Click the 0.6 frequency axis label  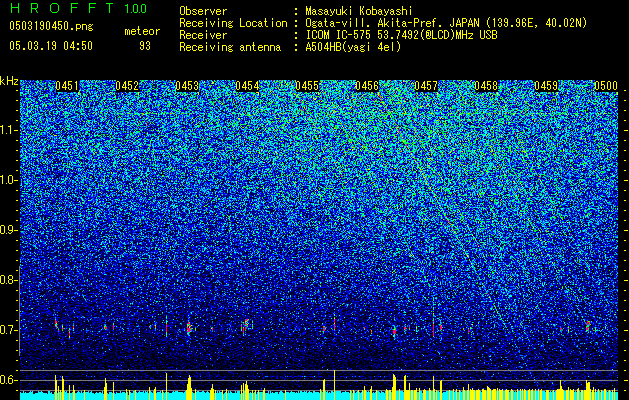pyautogui.click(x=8, y=380)
